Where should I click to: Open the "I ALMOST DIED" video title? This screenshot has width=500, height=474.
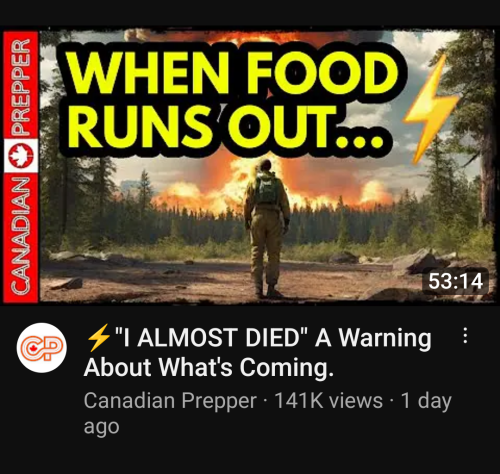[258, 352]
